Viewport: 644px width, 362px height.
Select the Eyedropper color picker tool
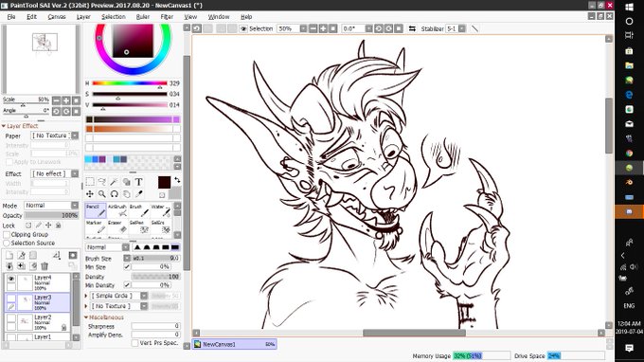coord(139,194)
